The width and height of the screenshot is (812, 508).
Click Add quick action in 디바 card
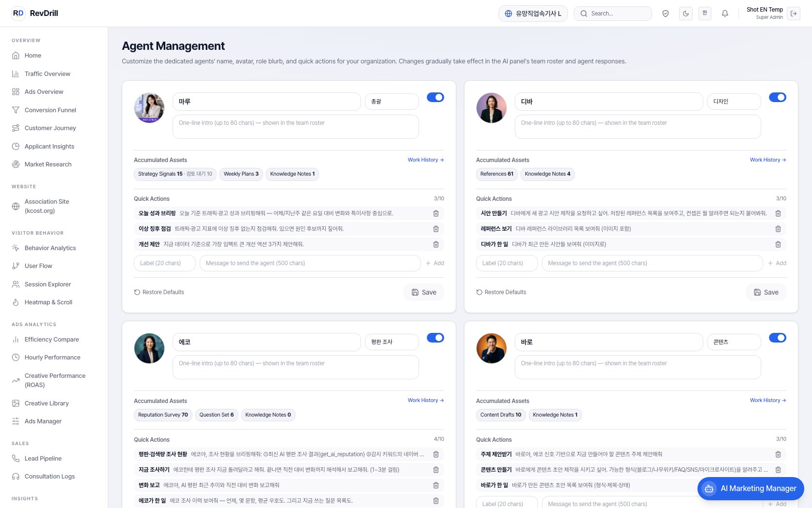[x=777, y=263]
